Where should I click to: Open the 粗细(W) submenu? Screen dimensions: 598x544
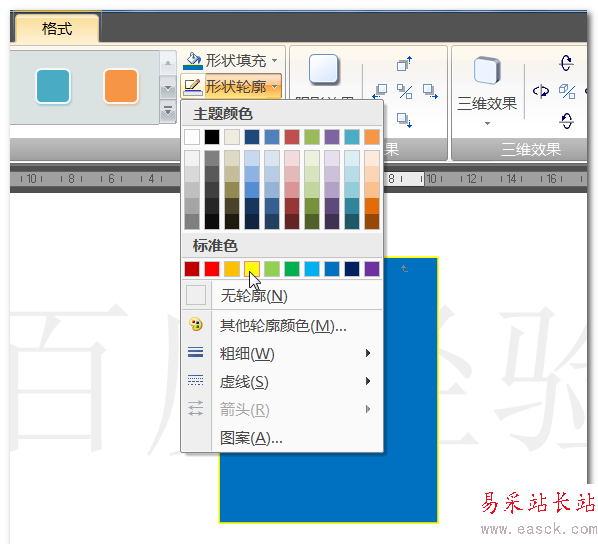[282, 354]
